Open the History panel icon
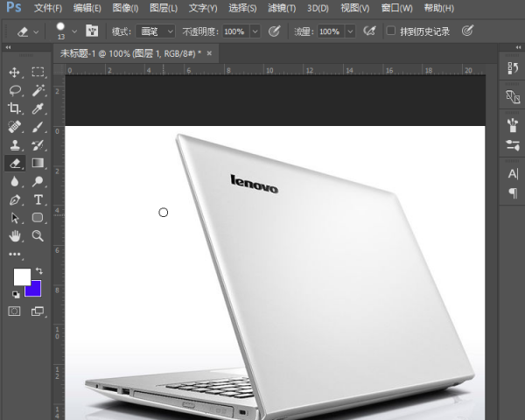Image resolution: width=525 pixels, height=420 pixels. click(x=513, y=68)
